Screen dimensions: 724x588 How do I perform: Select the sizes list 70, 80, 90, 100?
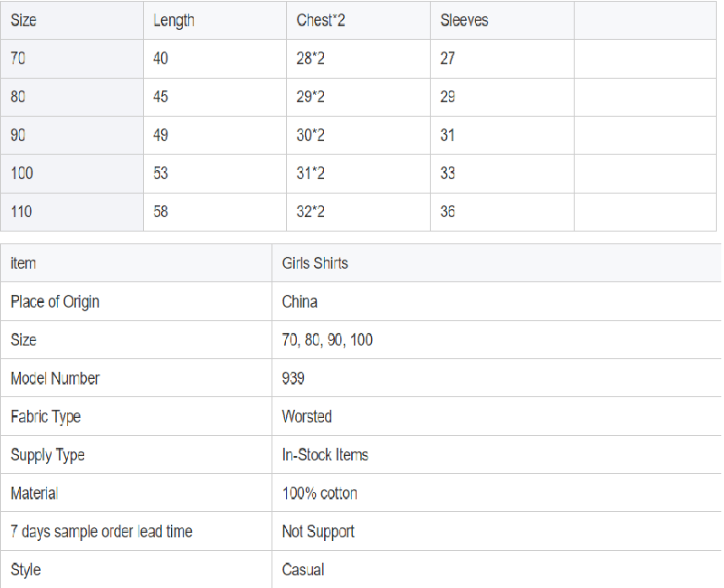(328, 340)
